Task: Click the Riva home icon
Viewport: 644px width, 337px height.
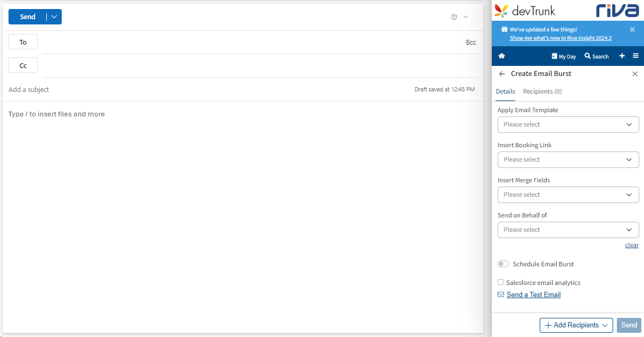Action: click(501, 56)
